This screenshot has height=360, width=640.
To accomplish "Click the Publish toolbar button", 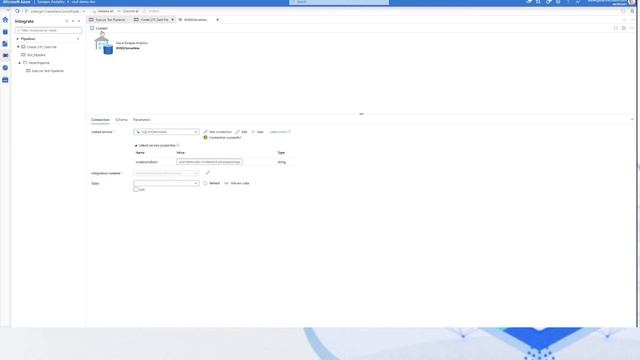I will point(151,11).
